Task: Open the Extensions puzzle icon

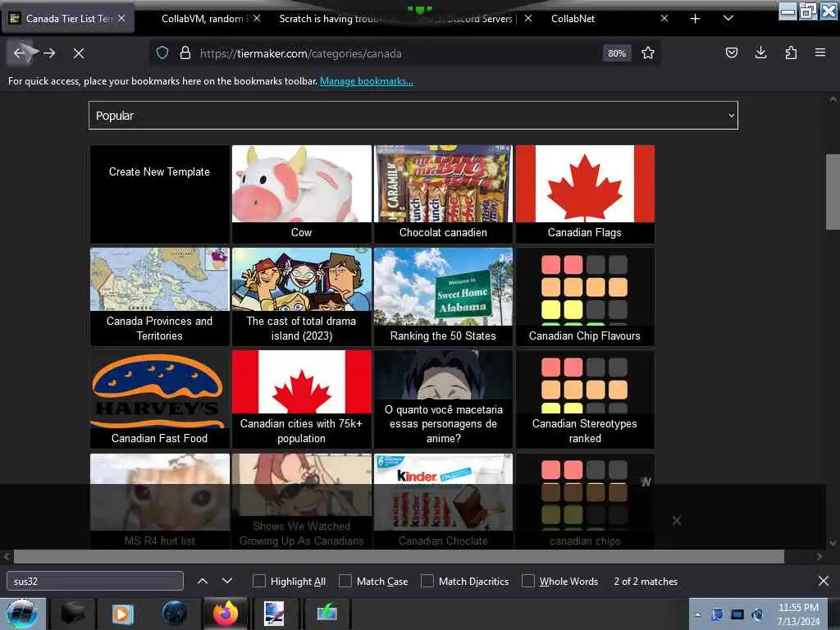Action: coord(791,52)
